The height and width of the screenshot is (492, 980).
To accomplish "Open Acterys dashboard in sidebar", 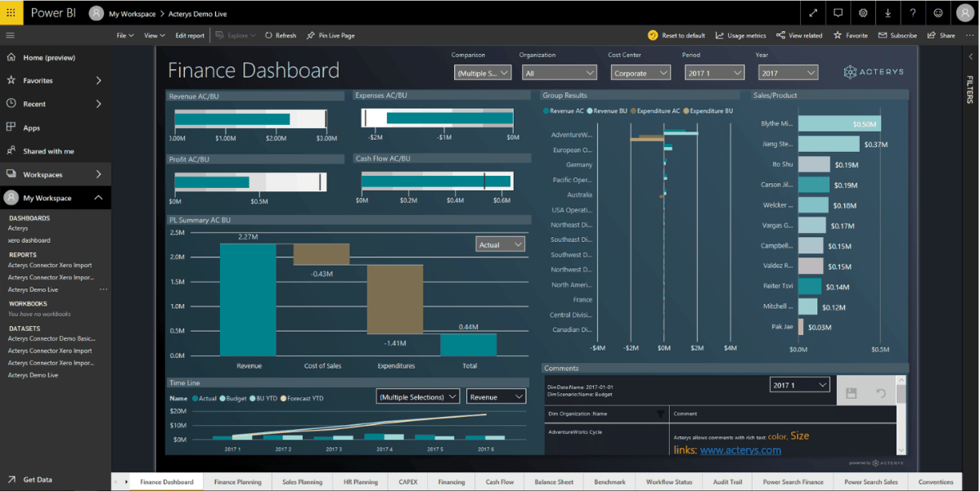I will point(18,229).
